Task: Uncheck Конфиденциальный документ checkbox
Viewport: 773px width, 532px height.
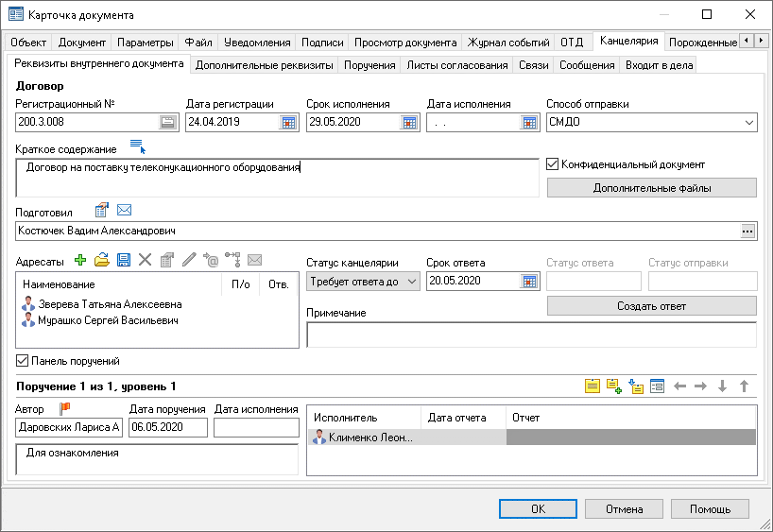Action: click(553, 164)
